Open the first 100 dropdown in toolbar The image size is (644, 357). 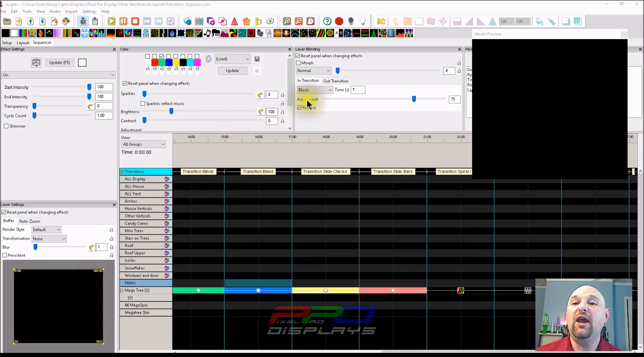click(x=506, y=21)
